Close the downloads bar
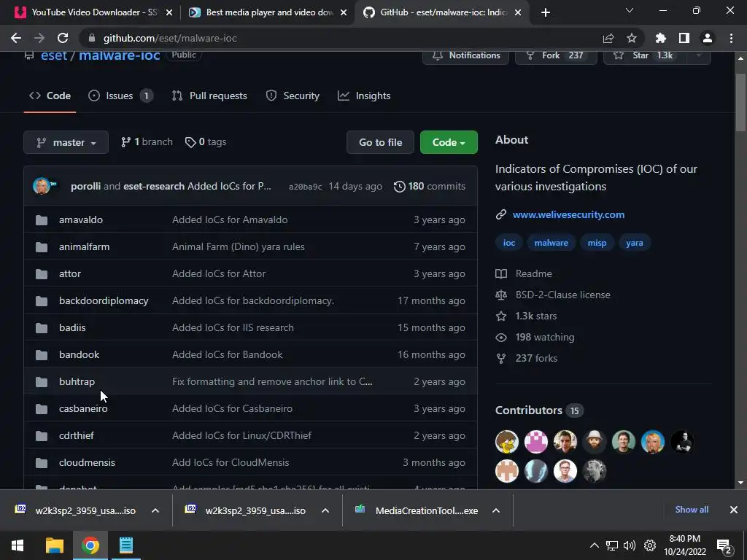 (x=734, y=510)
